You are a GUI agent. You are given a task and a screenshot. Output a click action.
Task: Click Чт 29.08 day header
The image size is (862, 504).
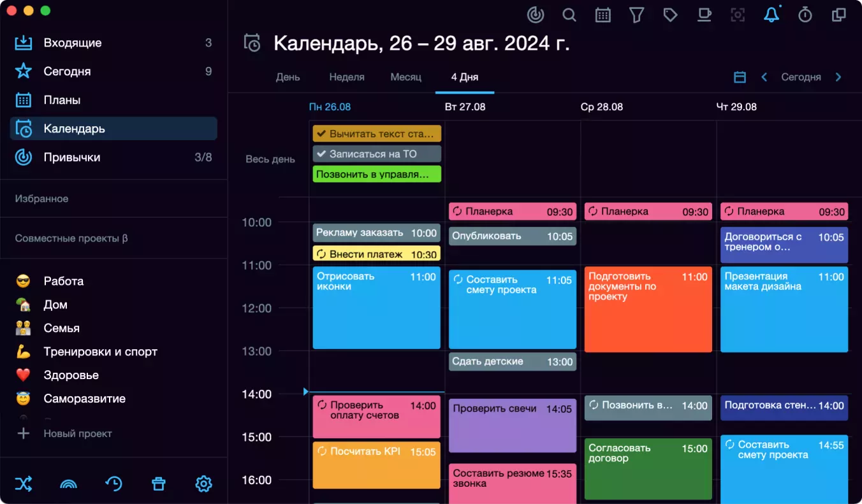coord(736,106)
